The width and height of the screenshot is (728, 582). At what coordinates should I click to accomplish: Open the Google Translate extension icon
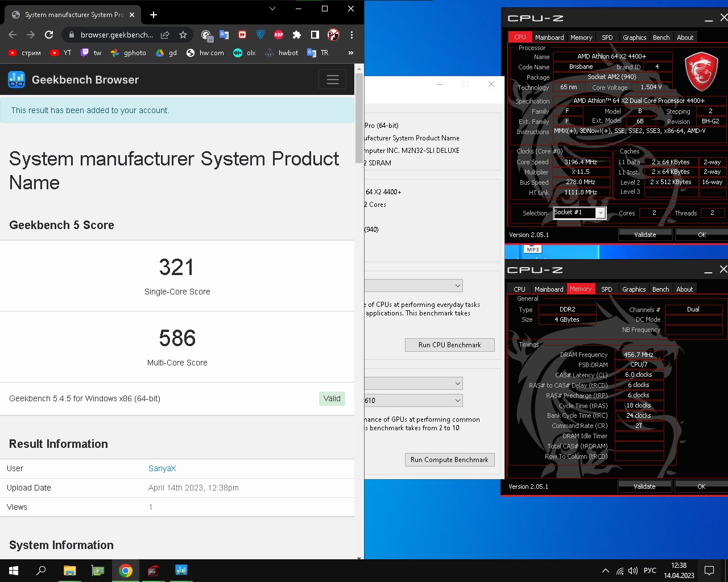[x=224, y=35]
